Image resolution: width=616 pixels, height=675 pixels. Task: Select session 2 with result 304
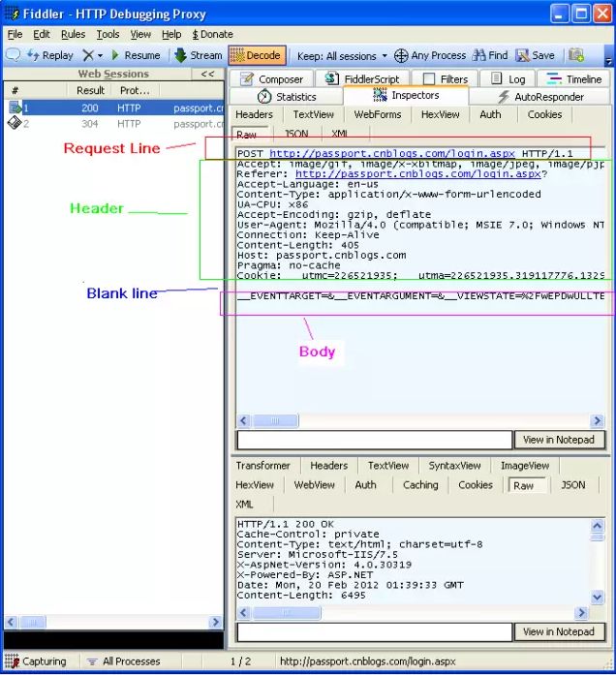tap(114, 124)
